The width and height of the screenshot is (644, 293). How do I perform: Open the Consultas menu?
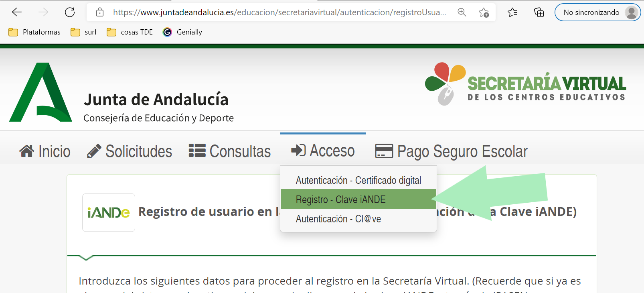pos(230,151)
